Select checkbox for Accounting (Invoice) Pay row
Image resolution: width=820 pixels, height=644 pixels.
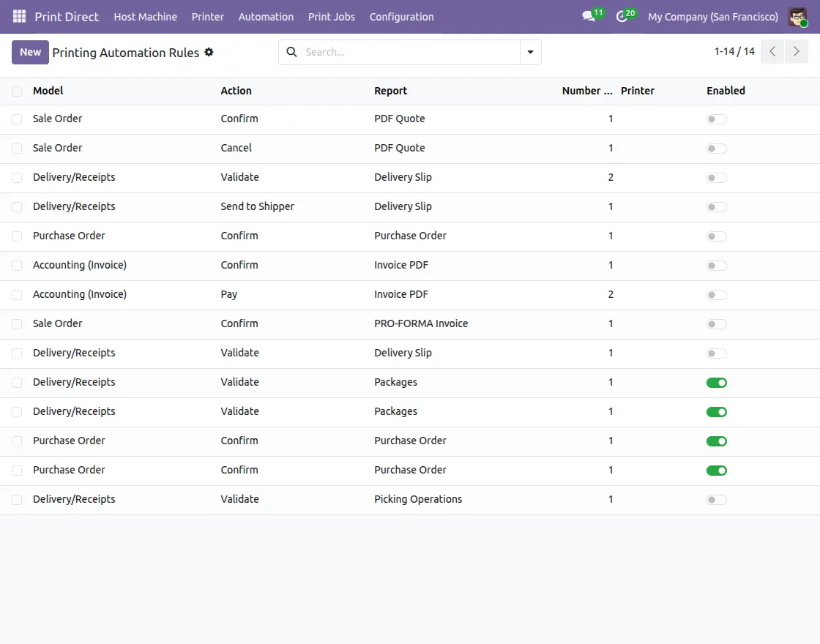[x=17, y=295]
